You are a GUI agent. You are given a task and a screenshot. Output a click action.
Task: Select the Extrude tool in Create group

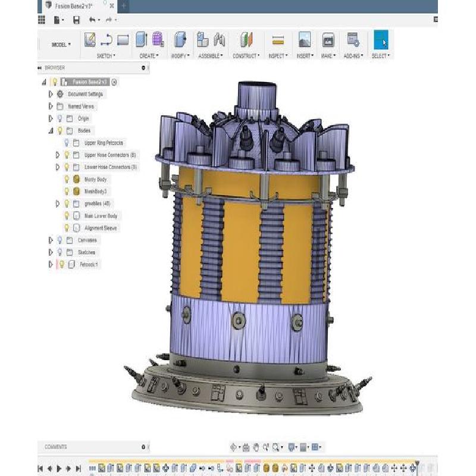click(x=141, y=40)
